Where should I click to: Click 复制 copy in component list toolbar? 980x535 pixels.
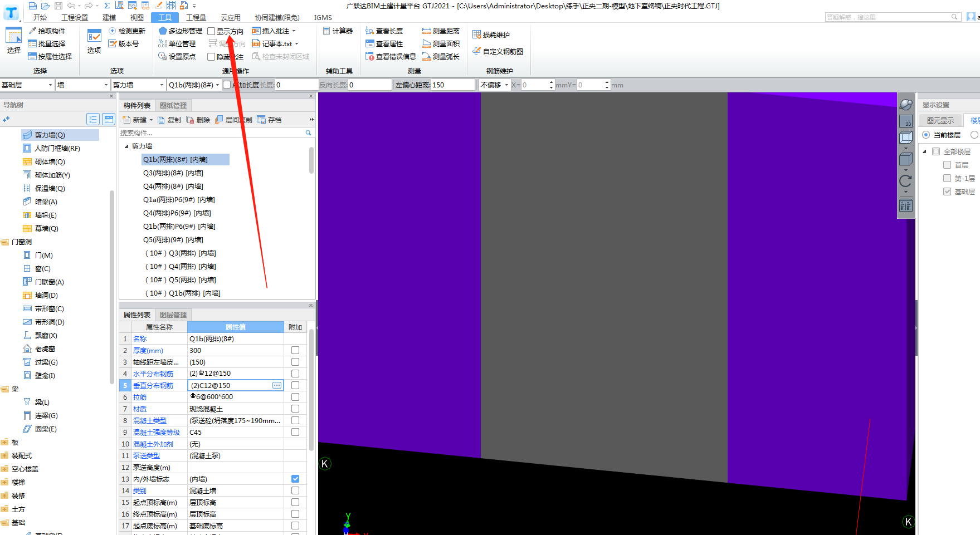169,120
